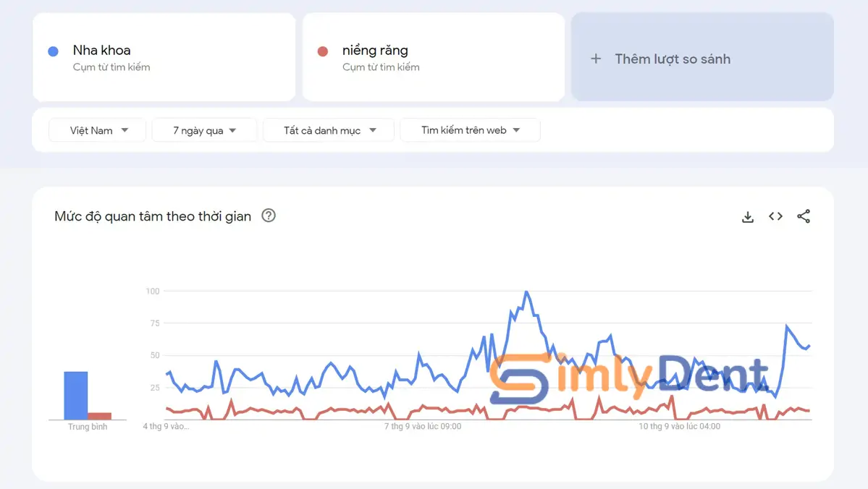Image resolution: width=868 pixels, height=489 pixels.
Task: Click the plus icon to add comparison
Action: 596,59
